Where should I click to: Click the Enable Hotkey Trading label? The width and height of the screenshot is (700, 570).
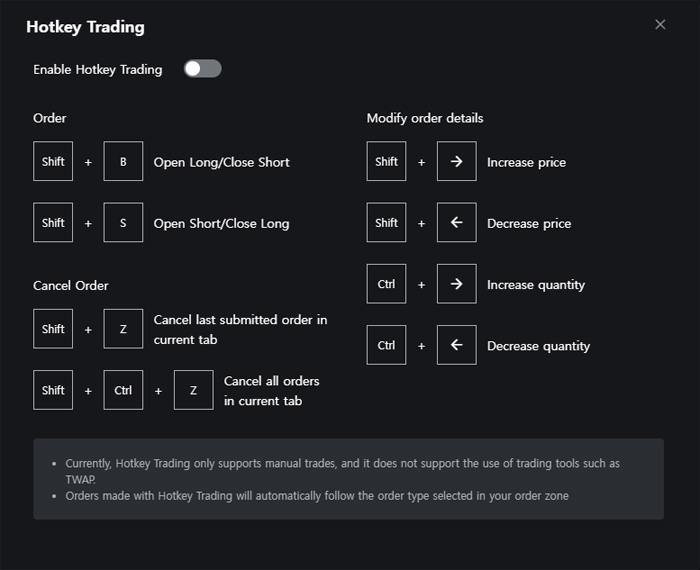pos(98,70)
